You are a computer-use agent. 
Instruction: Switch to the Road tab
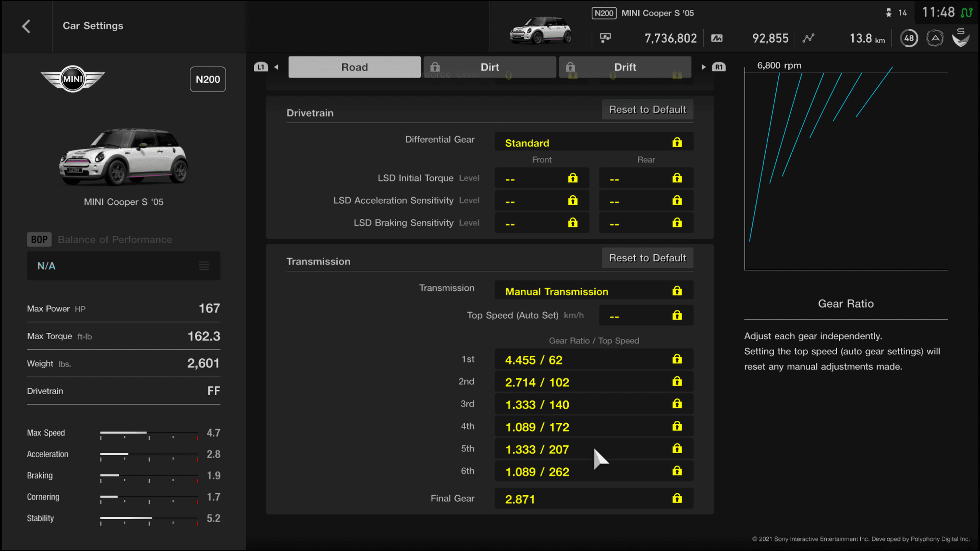point(354,67)
